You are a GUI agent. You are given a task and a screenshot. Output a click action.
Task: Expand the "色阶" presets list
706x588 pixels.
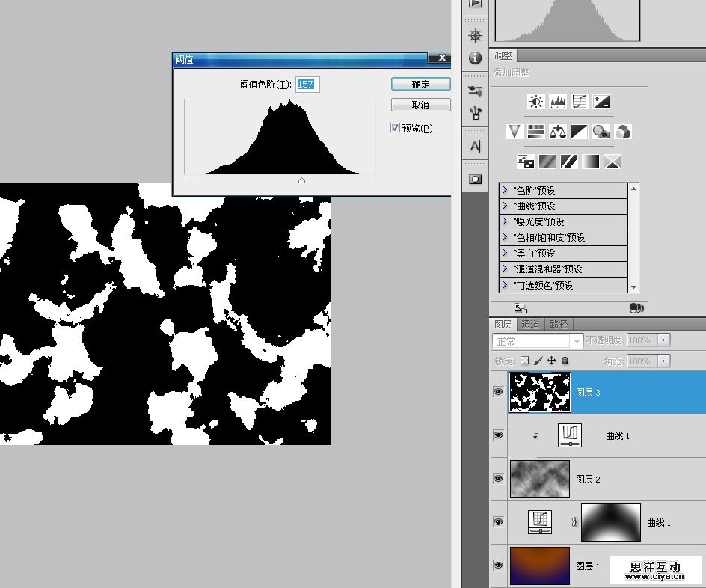pos(506,191)
